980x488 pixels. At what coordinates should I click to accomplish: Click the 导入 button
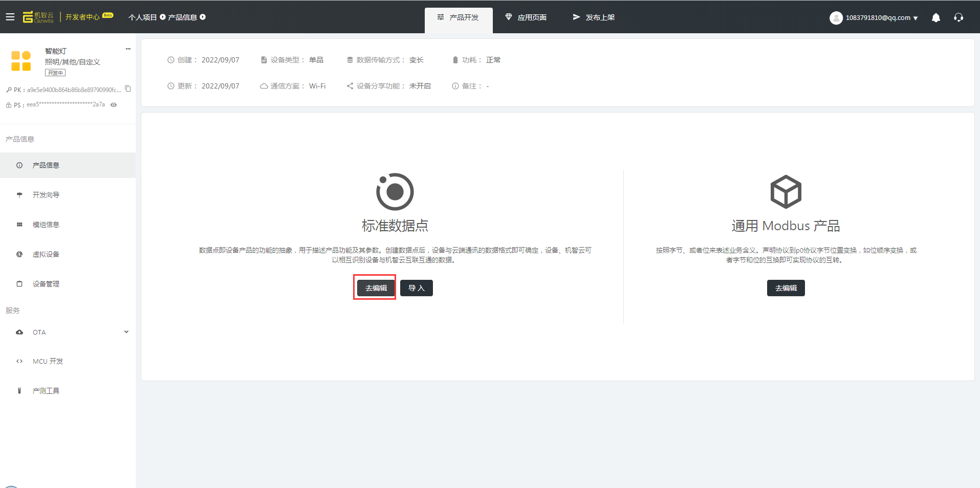pos(416,288)
